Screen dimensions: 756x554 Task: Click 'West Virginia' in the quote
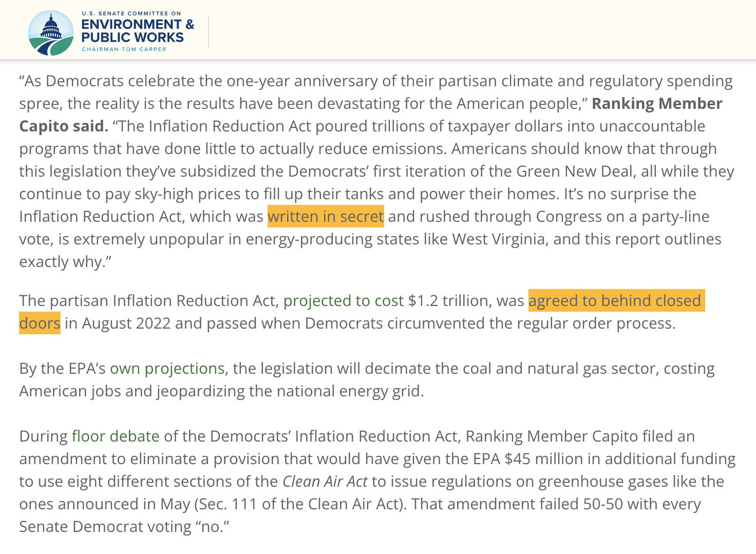click(498, 239)
